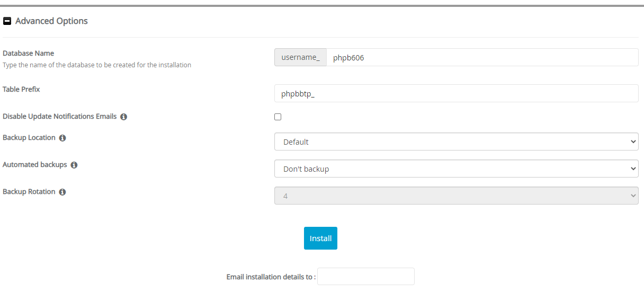644x292 pixels.
Task: Focus the Database Name field containing phpb606
Action: pos(482,58)
